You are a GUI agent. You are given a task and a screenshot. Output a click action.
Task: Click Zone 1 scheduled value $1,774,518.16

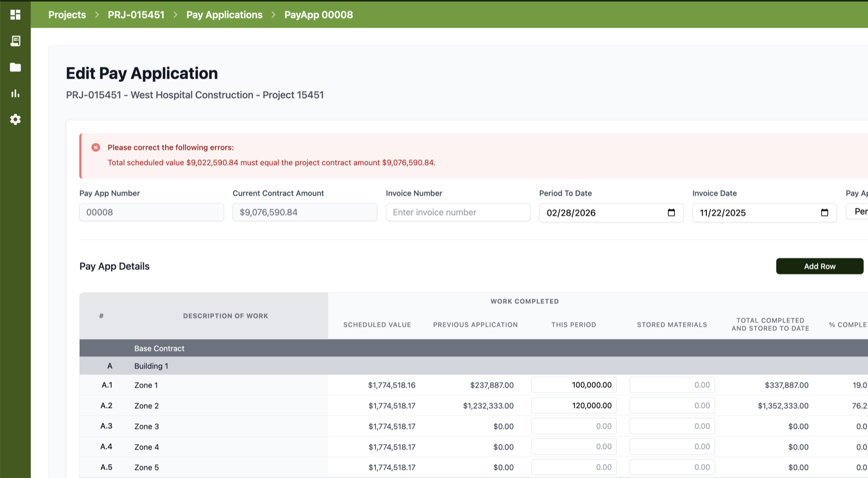coord(392,385)
